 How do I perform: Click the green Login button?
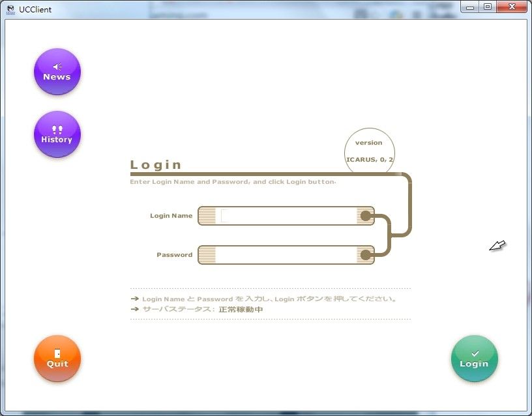point(474,359)
